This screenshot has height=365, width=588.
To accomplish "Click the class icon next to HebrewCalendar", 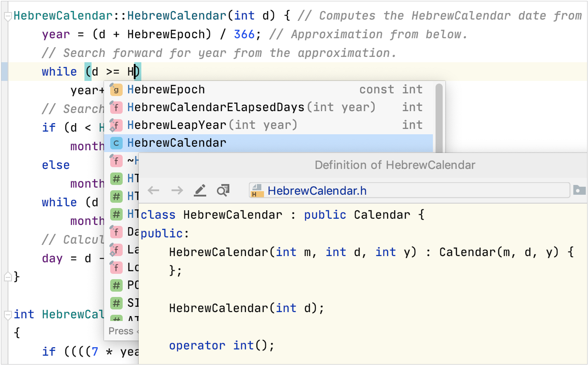I will 116,143.
